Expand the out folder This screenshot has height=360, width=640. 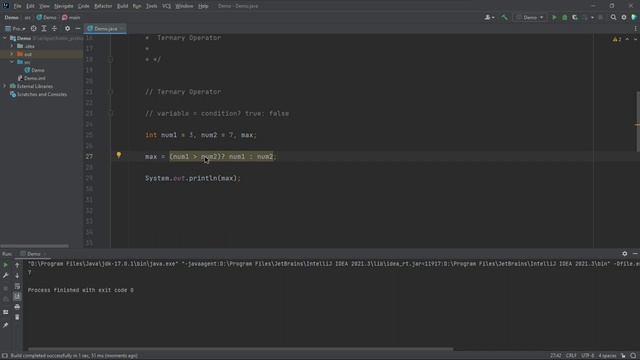coord(12,54)
